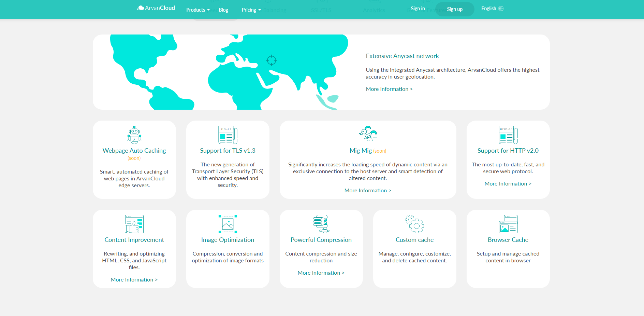Click the Mig Mig bird icon
644x316 pixels.
(368, 134)
